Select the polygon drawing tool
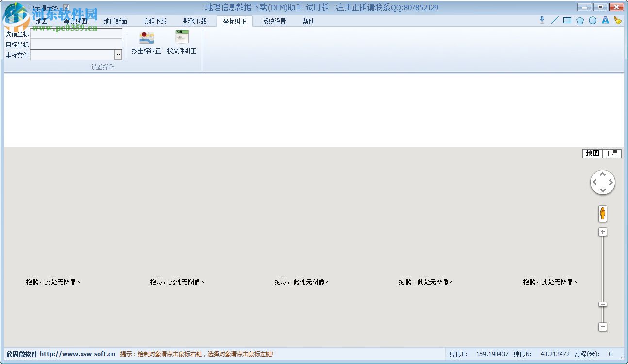The height and width of the screenshot is (364, 628). click(580, 20)
